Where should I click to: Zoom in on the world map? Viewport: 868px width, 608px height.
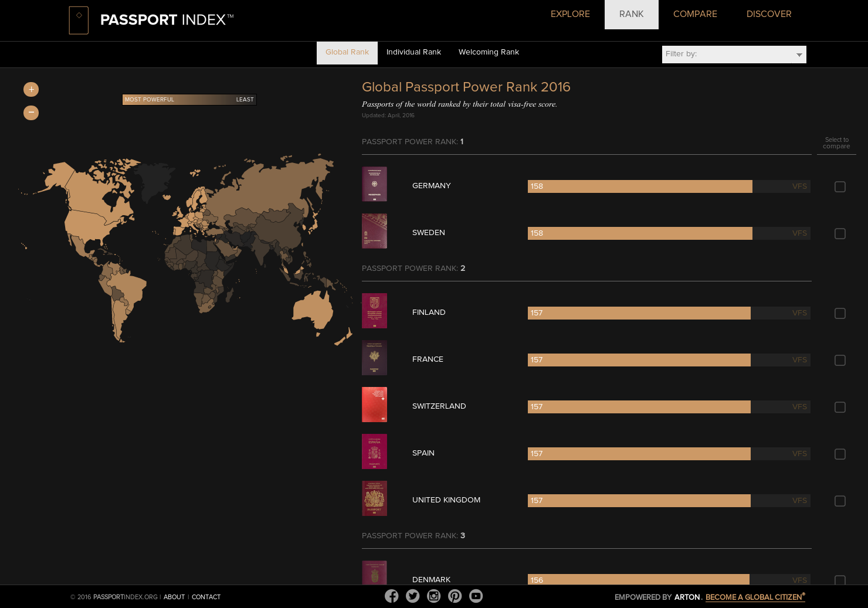(30, 89)
